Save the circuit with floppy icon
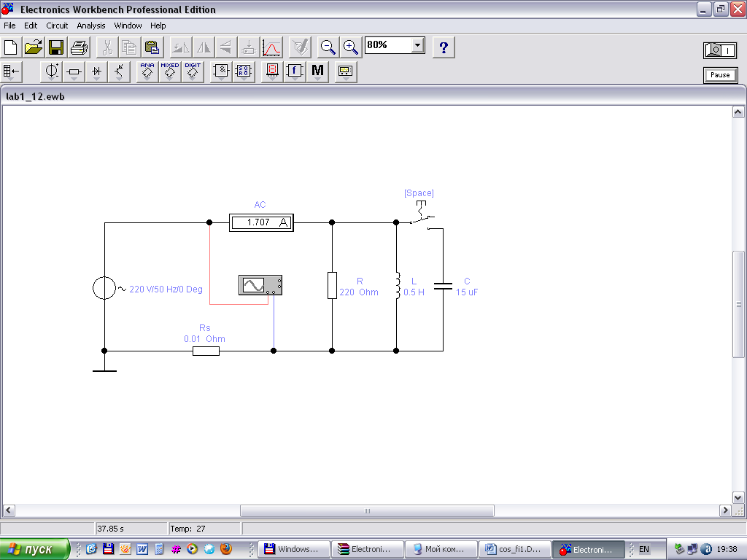 click(x=56, y=47)
